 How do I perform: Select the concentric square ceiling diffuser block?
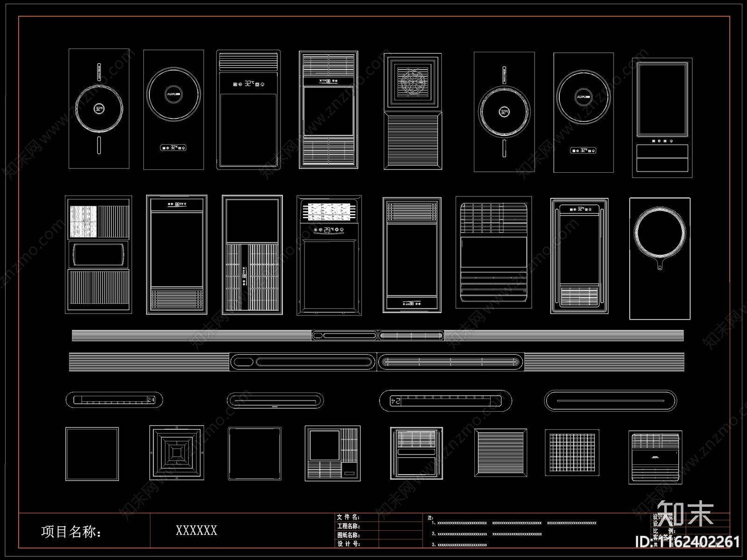coord(176,452)
